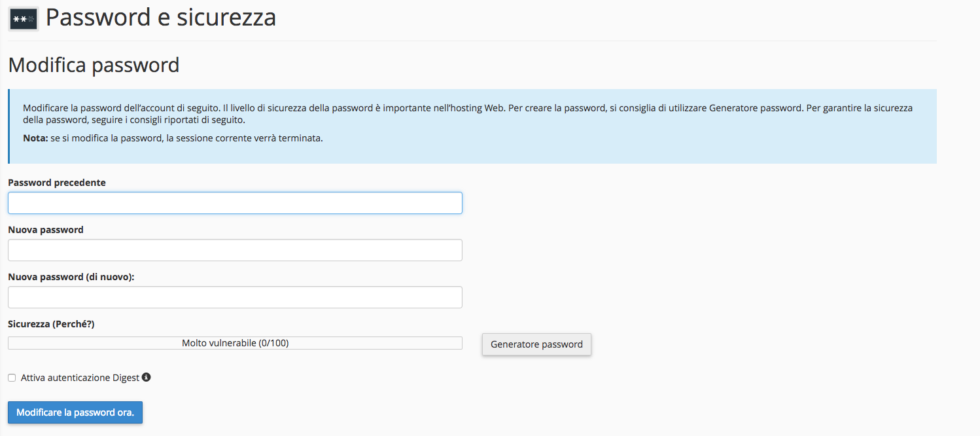Click the notice line about seguire i consigli
Viewport: 980px width, 436px height.
(x=134, y=120)
